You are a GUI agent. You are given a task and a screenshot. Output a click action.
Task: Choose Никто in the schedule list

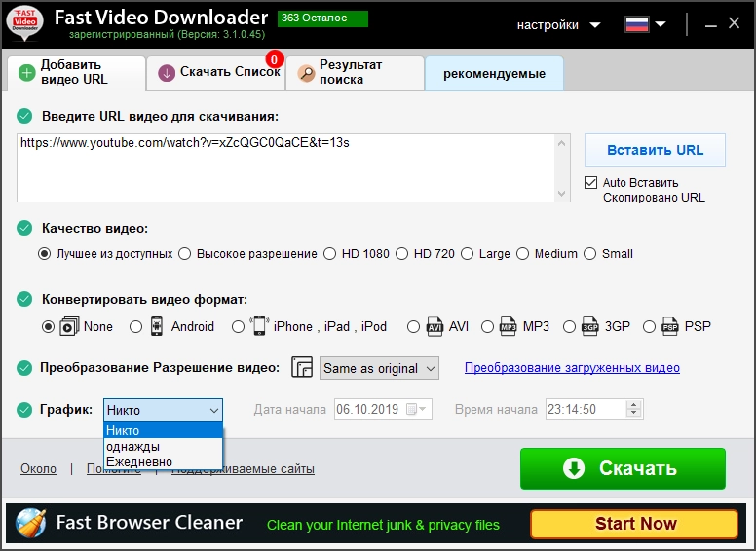pyautogui.click(x=163, y=430)
